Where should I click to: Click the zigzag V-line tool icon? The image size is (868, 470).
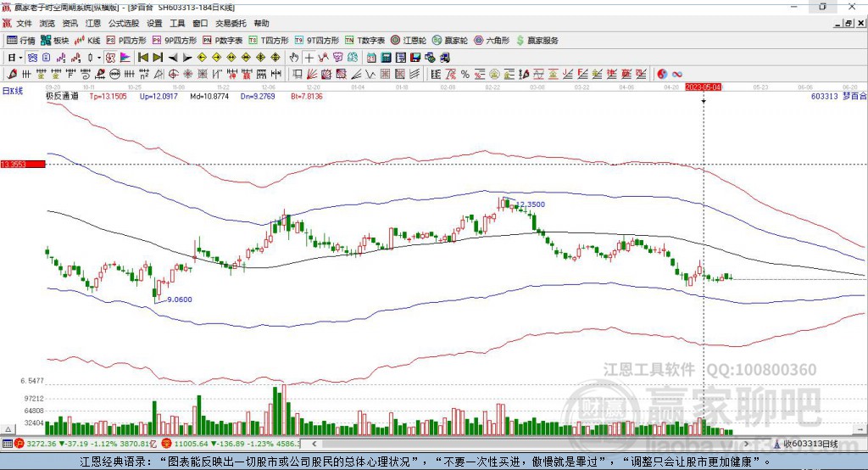tap(370, 75)
